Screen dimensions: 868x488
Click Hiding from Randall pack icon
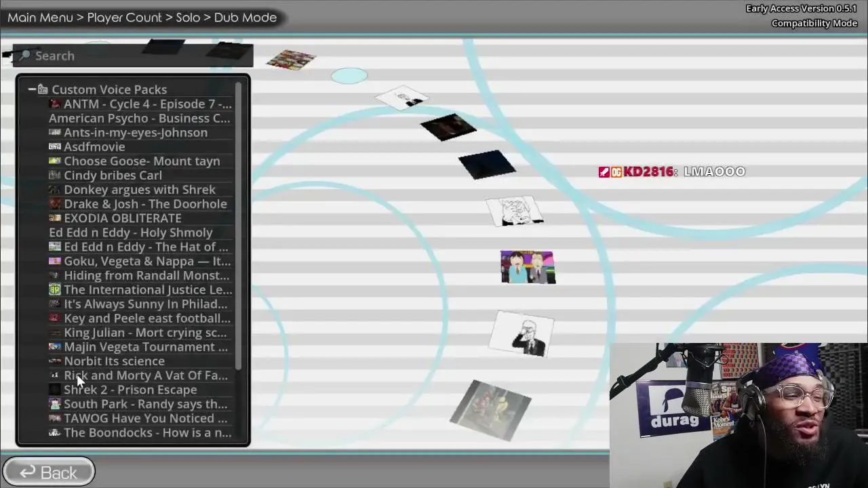coord(55,275)
